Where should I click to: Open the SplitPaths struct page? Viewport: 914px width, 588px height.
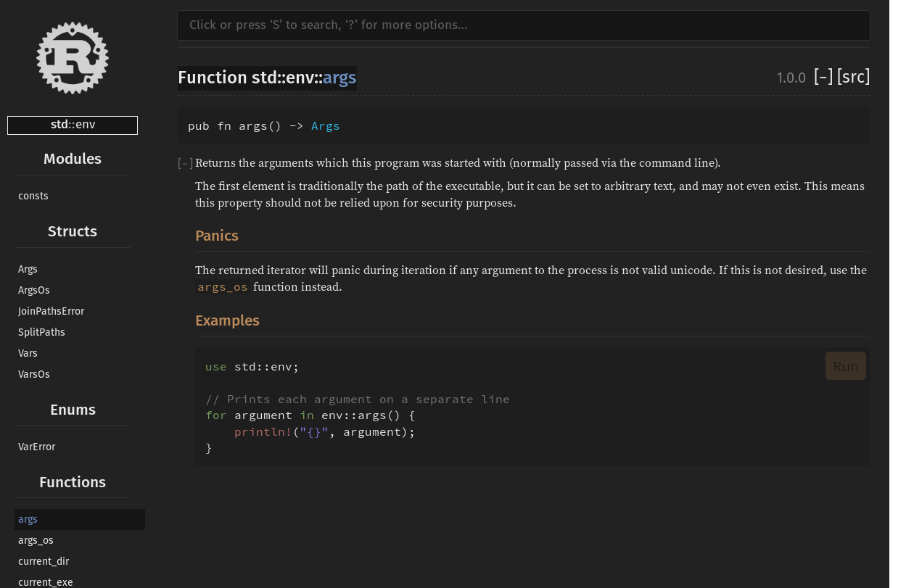(41, 332)
